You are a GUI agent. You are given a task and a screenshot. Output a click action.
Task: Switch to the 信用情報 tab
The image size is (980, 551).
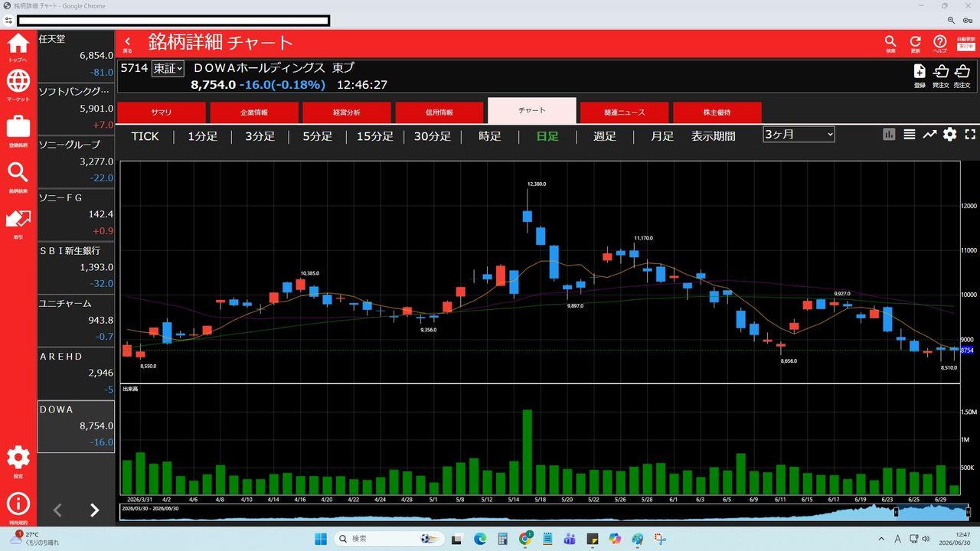(x=439, y=112)
